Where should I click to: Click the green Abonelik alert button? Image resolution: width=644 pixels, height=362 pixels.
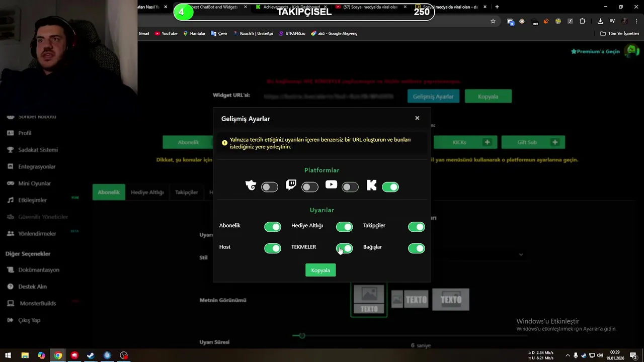pos(188,142)
